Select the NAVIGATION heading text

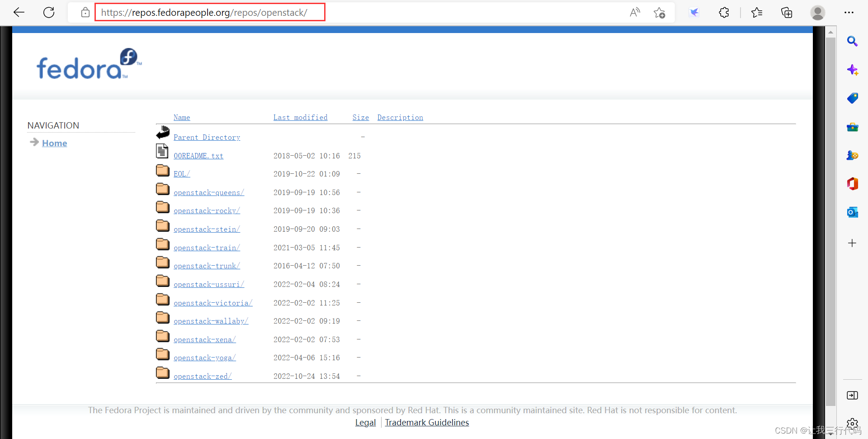point(53,125)
